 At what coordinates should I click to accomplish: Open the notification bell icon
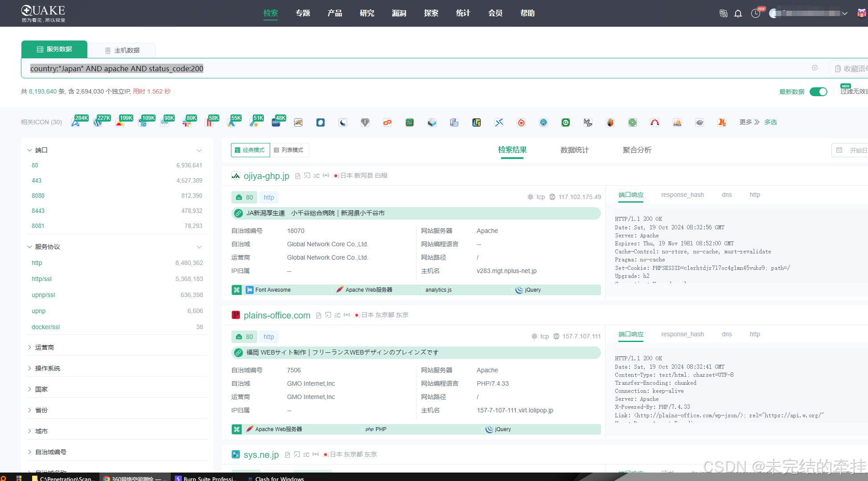tap(738, 13)
